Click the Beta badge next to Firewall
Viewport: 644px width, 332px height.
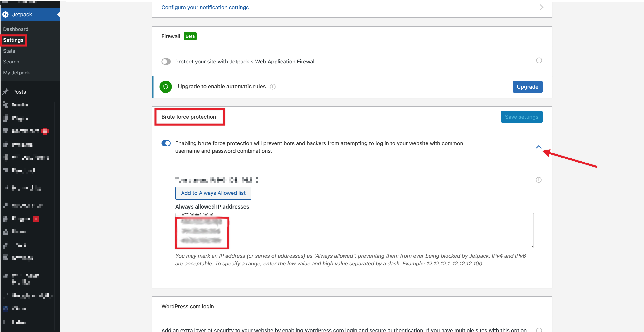(x=190, y=36)
